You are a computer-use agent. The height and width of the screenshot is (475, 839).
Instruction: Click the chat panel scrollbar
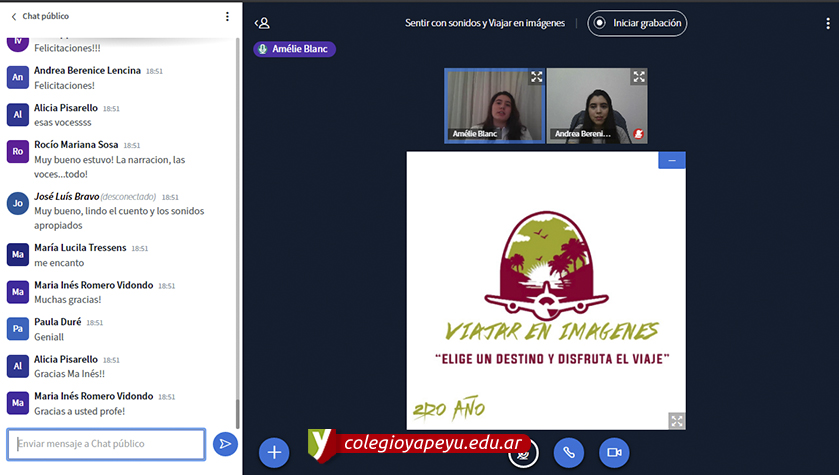(x=237, y=230)
